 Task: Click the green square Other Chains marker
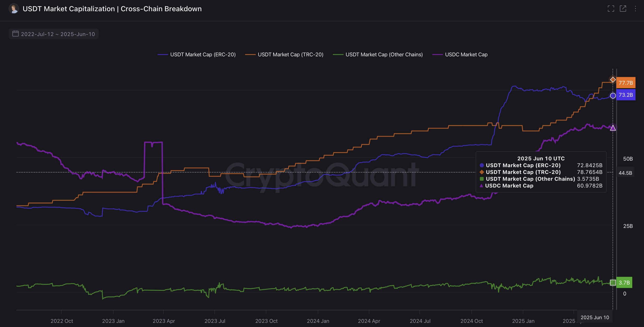pos(613,283)
